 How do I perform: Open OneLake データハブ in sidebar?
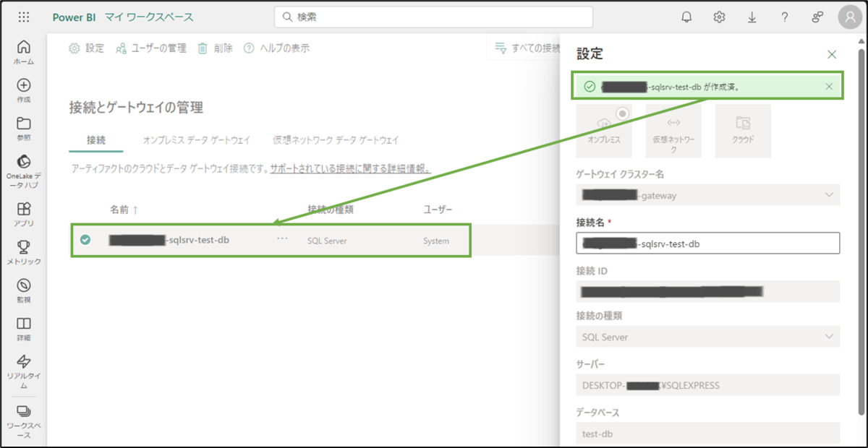pos(23,171)
